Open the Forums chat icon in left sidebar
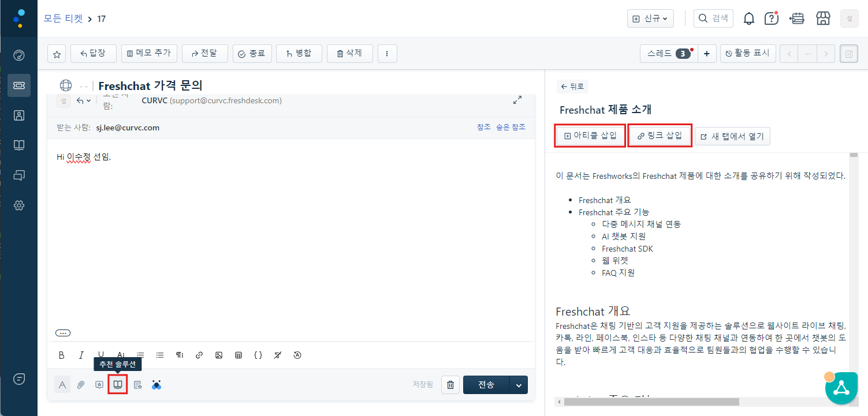 pyautogui.click(x=19, y=175)
